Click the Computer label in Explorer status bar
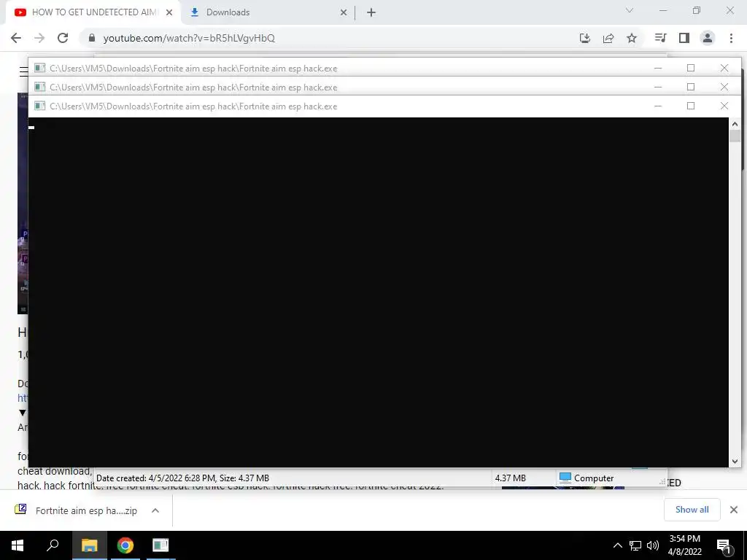 594,478
